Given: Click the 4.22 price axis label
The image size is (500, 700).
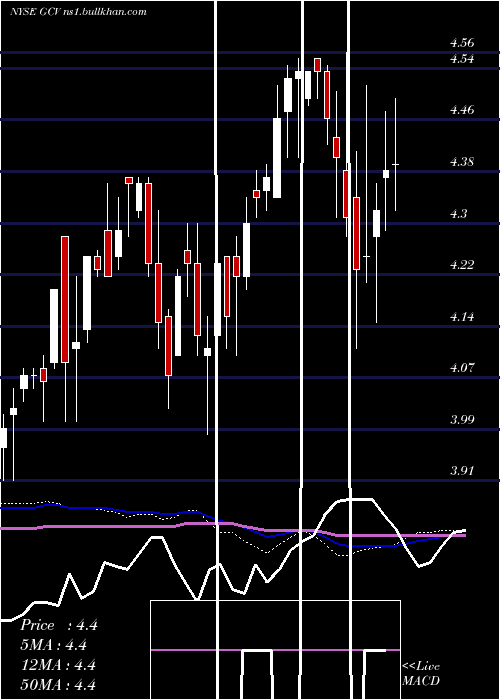Looking at the screenshot, I should tap(462, 264).
